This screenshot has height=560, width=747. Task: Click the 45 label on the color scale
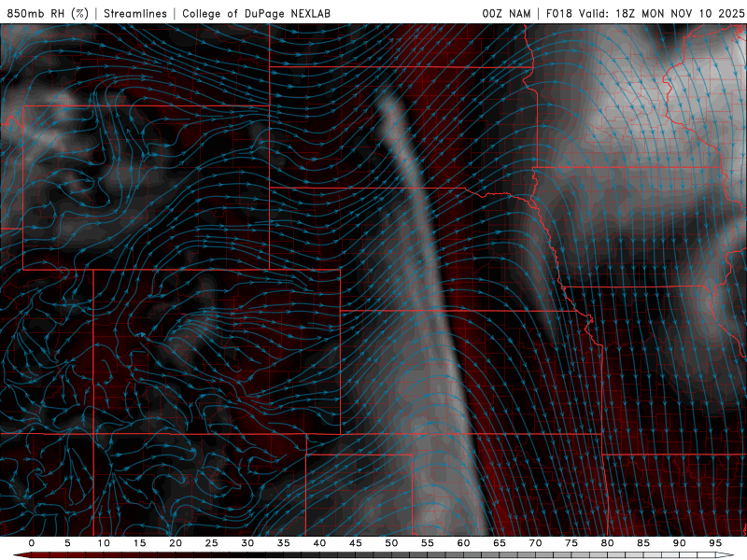[356, 543]
